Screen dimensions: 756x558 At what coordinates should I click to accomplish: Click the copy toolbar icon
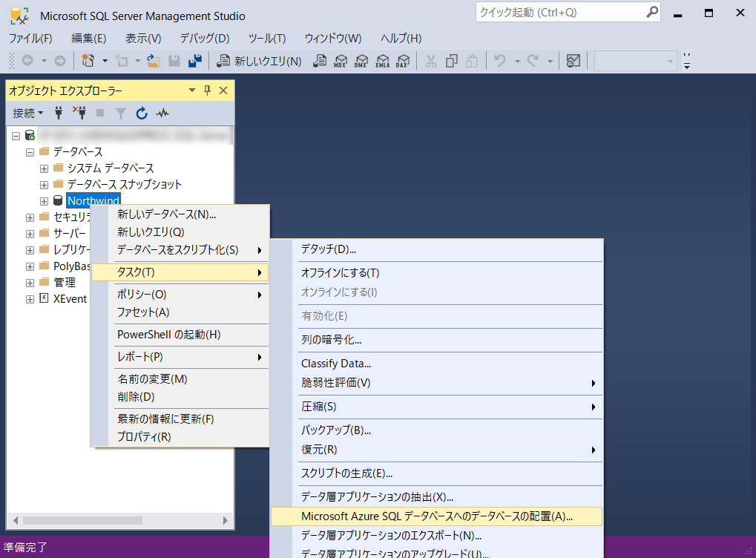(x=452, y=61)
